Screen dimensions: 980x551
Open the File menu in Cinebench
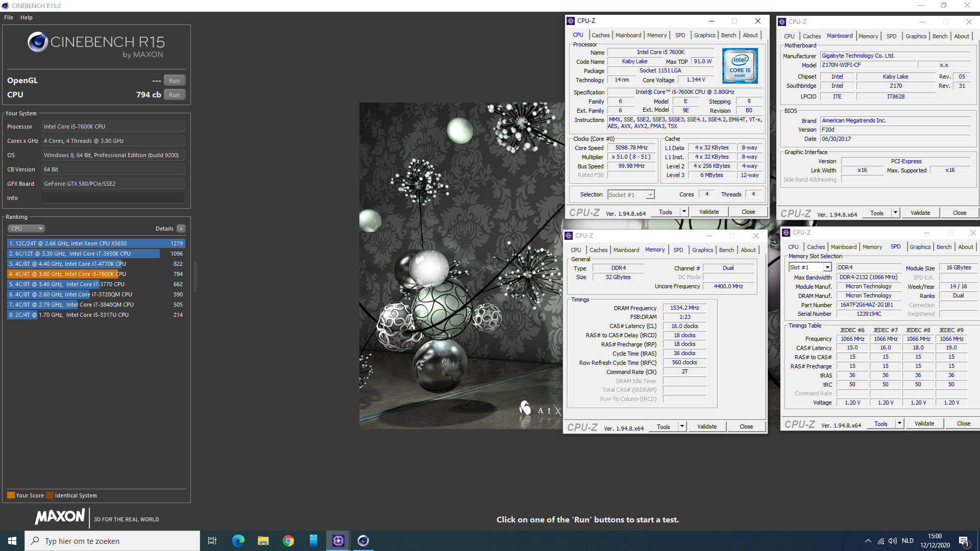9,17
